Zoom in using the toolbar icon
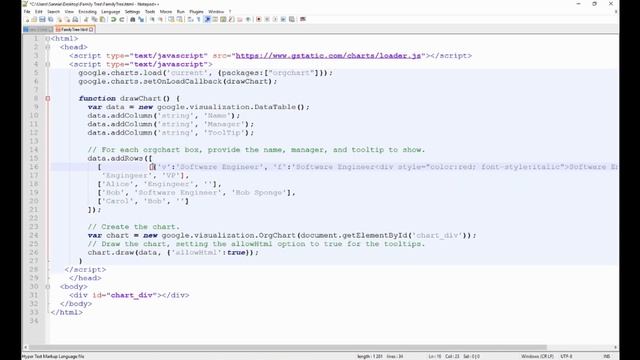The height and width of the screenshot is (360, 640). (152, 19)
